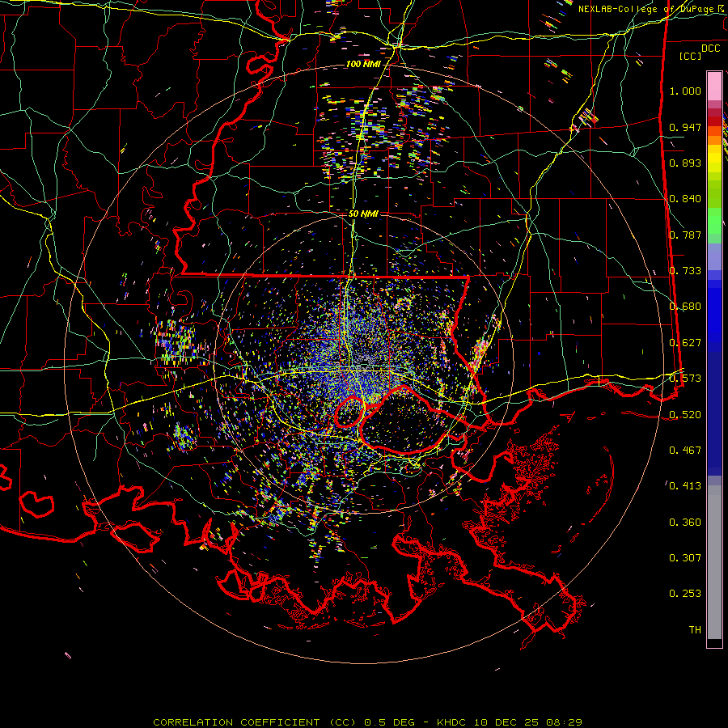Click the 0.573 scale value
728x728 pixels.
coord(685,379)
